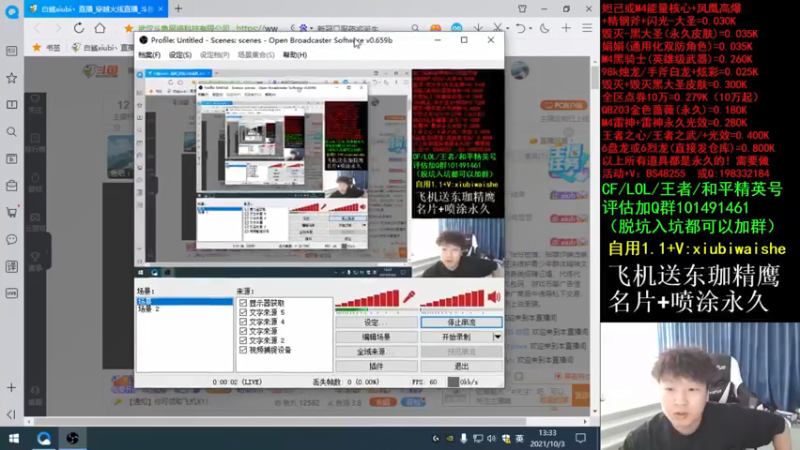Mute desktop audio via the OBS speaker icon
Image resolution: width=800 pixels, height=450 pixels.
[x=494, y=297]
